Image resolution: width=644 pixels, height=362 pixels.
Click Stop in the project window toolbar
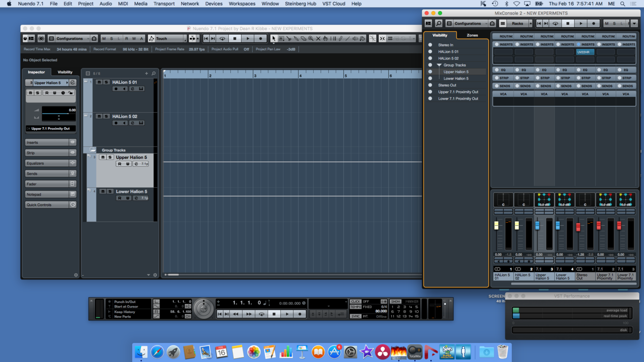[x=235, y=38]
